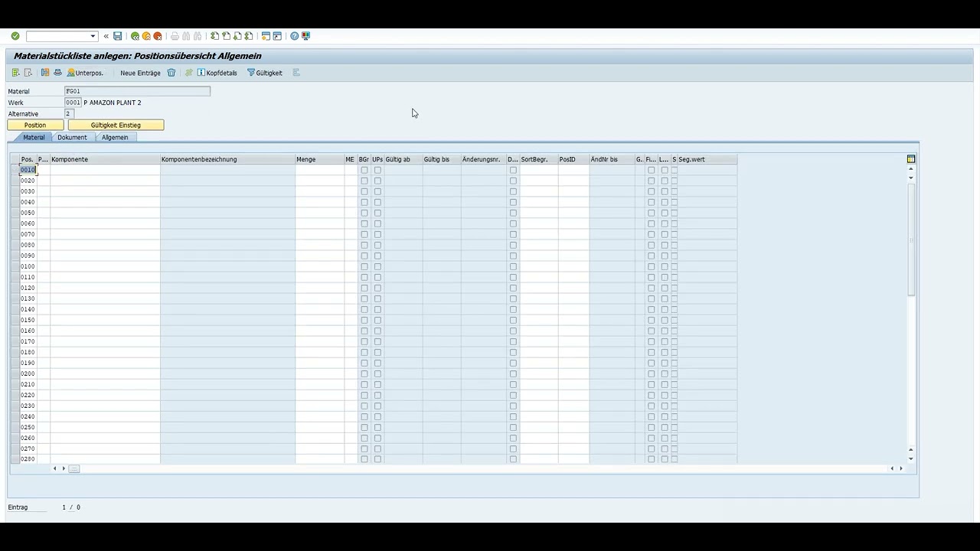This screenshot has height=551, width=980.
Task: Click the Deselect all icon
Action: pos(28,73)
